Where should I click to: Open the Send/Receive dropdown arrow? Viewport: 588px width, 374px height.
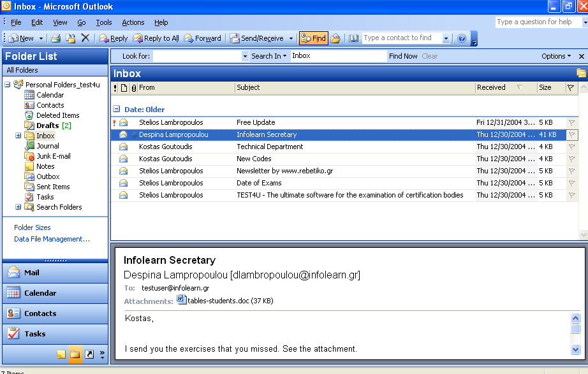[291, 38]
